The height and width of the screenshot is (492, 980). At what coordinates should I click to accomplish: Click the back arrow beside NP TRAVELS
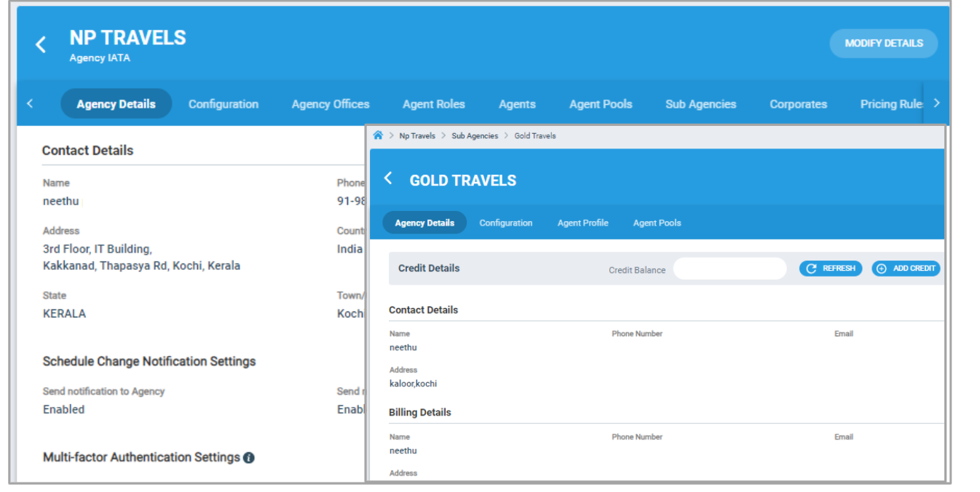pyautogui.click(x=42, y=44)
